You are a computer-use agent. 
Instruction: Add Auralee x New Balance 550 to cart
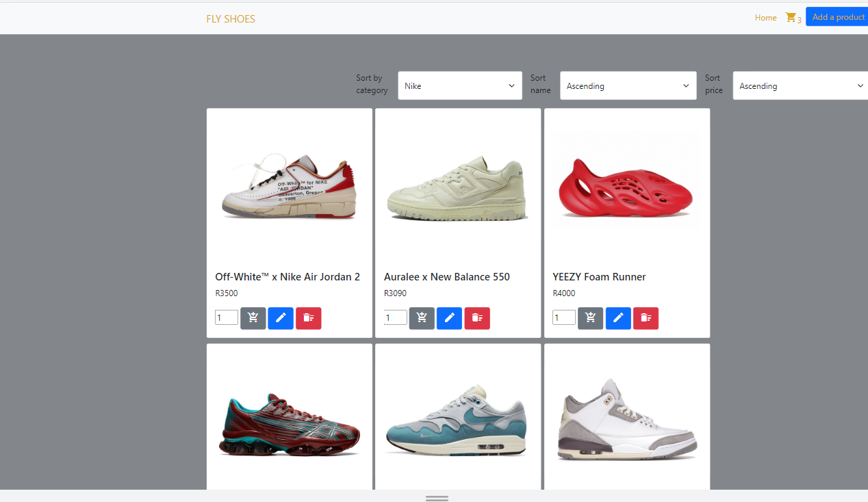pyautogui.click(x=421, y=318)
